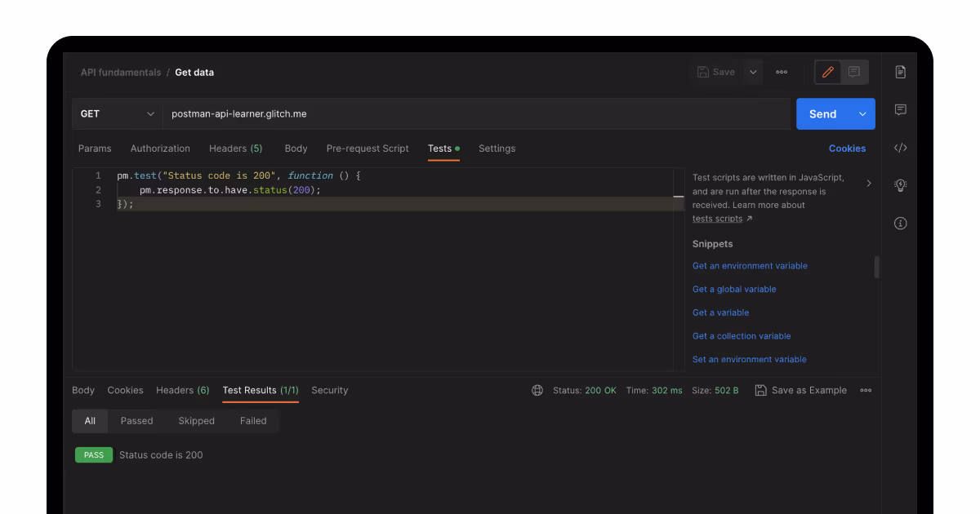The height and width of the screenshot is (514, 980).
Task: Filter test results by Passed
Action: [136, 421]
